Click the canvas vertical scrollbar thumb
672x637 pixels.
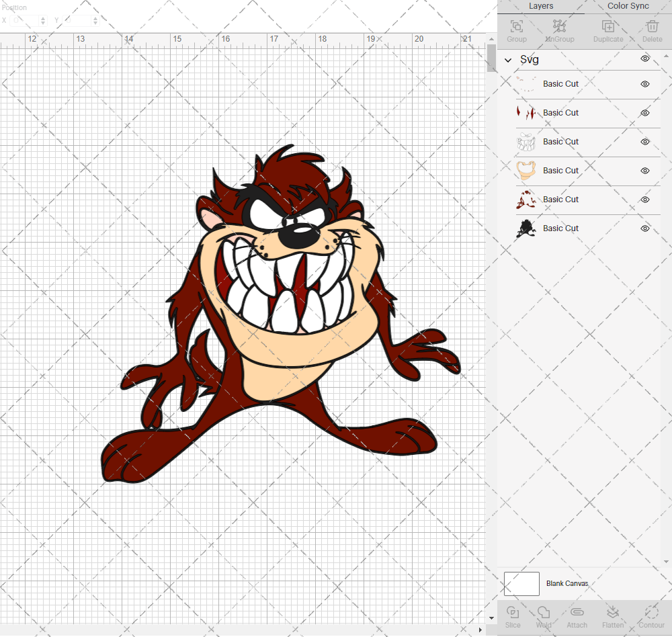(x=491, y=58)
